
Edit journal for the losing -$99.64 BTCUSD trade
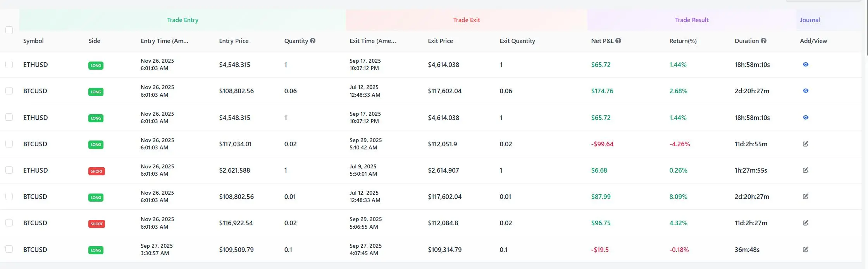806,144
